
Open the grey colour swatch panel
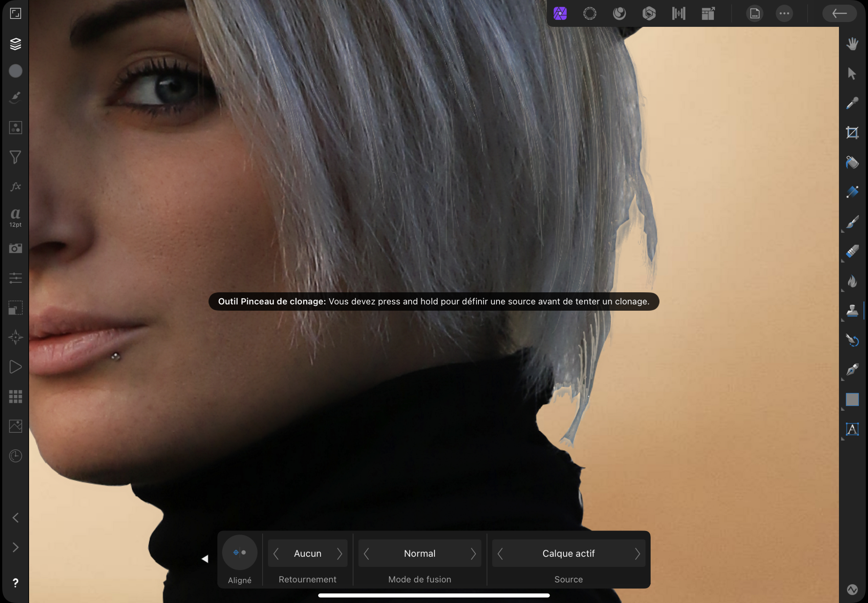coord(15,71)
